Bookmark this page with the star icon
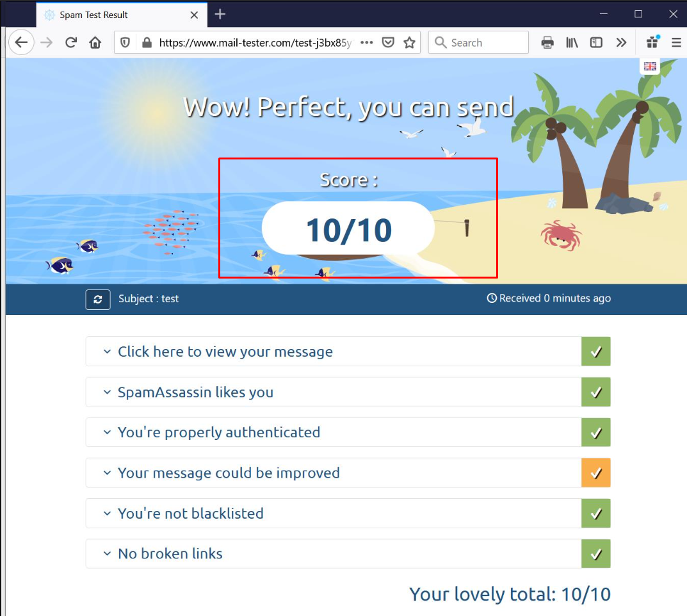 point(410,43)
